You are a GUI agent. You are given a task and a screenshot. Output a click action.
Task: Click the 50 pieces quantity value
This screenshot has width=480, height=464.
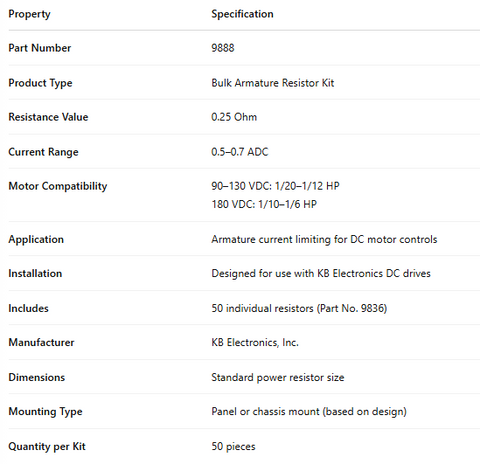233,446
